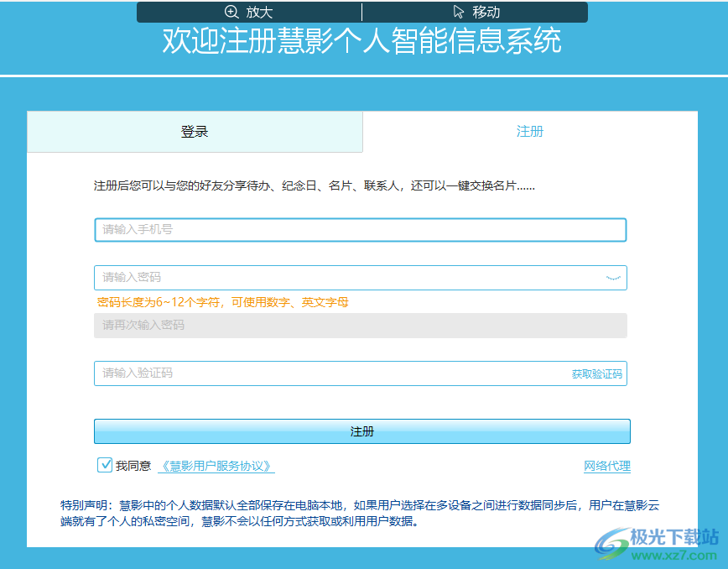
Task: Click the phone number input field
Action: click(x=361, y=230)
